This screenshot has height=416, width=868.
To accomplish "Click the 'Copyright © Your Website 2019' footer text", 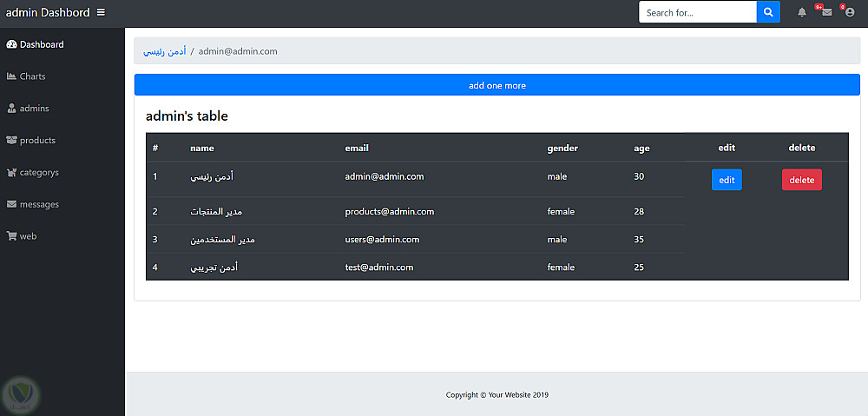I will click(497, 395).
